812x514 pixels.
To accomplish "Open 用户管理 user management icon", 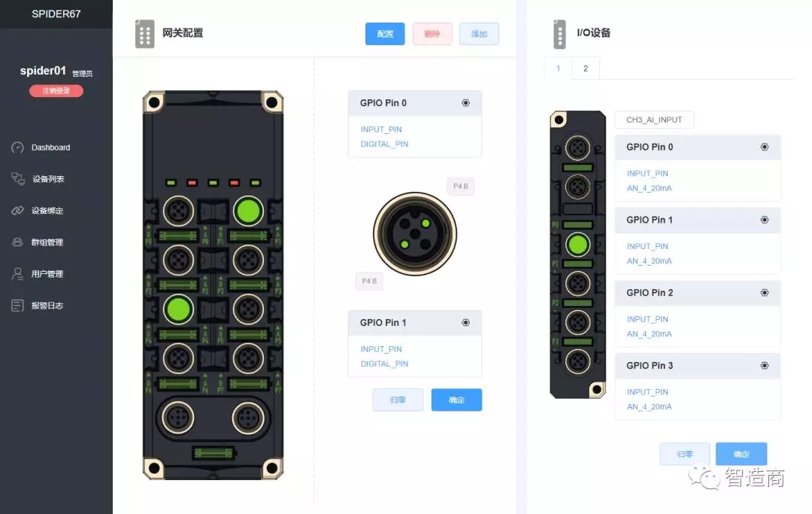I will coord(17,274).
